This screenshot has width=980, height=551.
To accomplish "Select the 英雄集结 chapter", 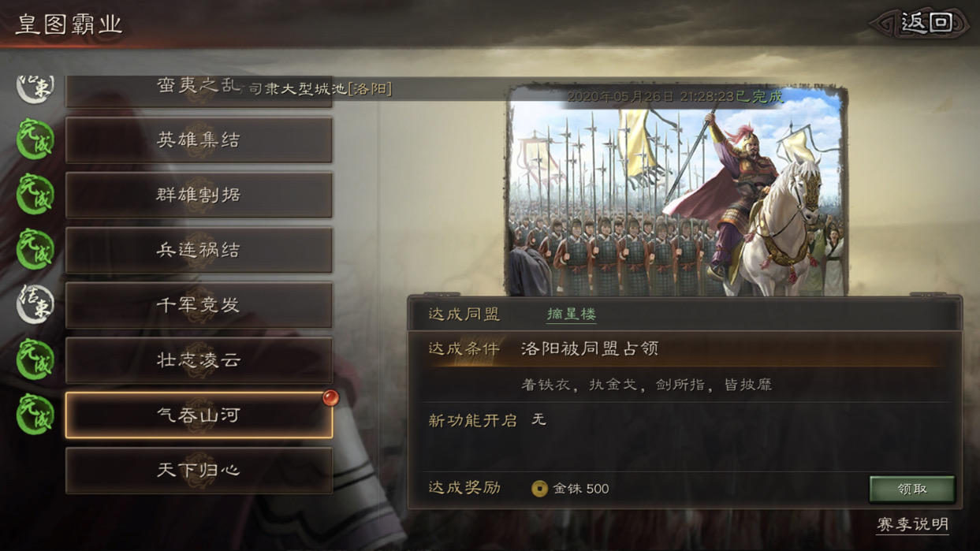I will (199, 140).
